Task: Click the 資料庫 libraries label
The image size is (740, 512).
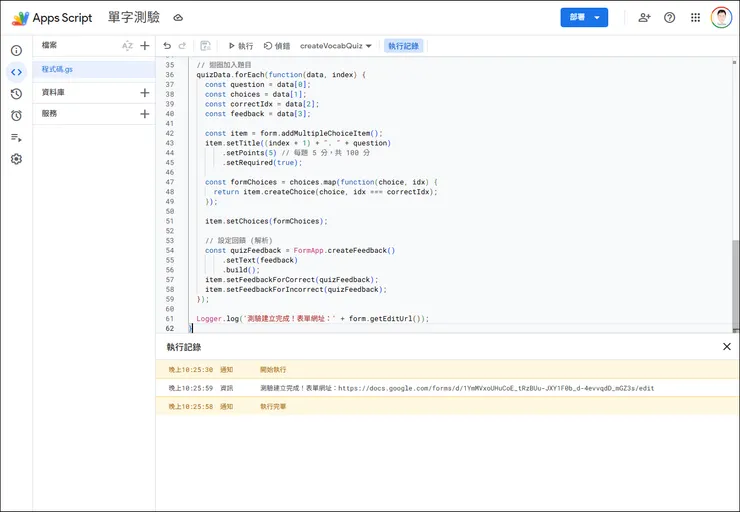Action: (53, 92)
